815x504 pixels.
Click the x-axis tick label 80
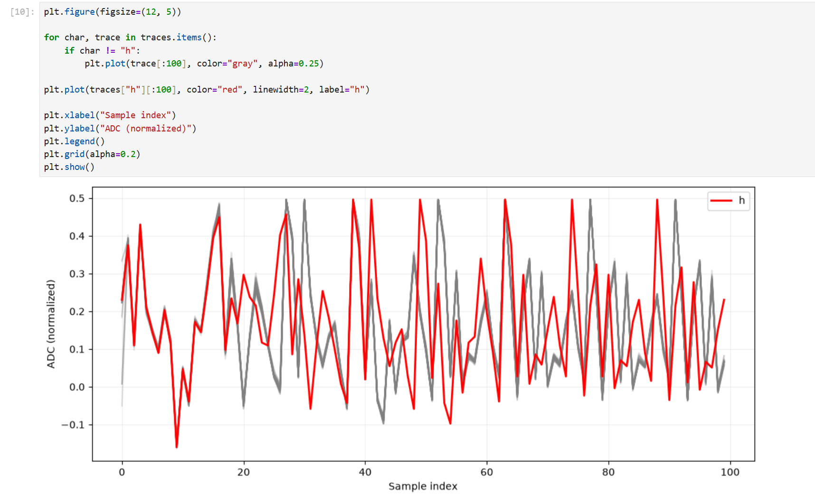pos(608,472)
